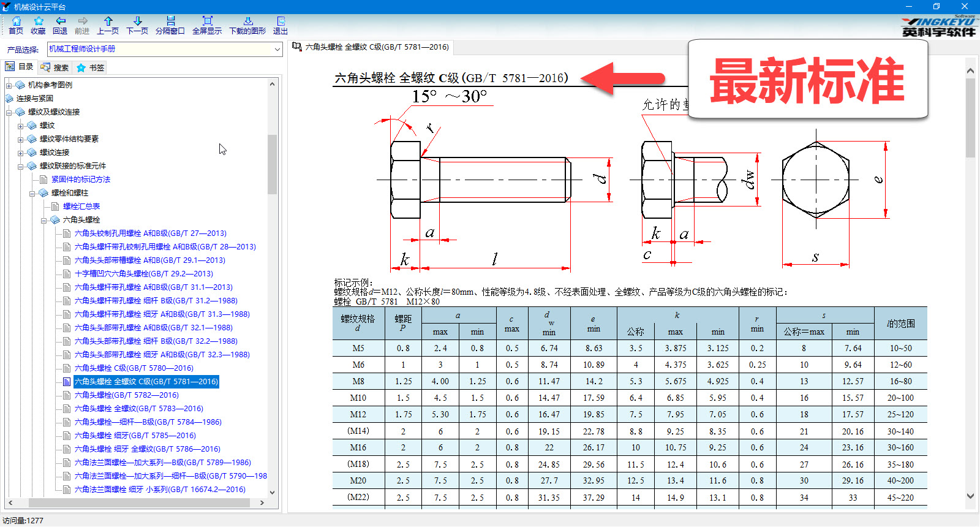Collapse the 螺栓和螺柱 tree node
The height and width of the screenshot is (527, 980).
pos(32,193)
